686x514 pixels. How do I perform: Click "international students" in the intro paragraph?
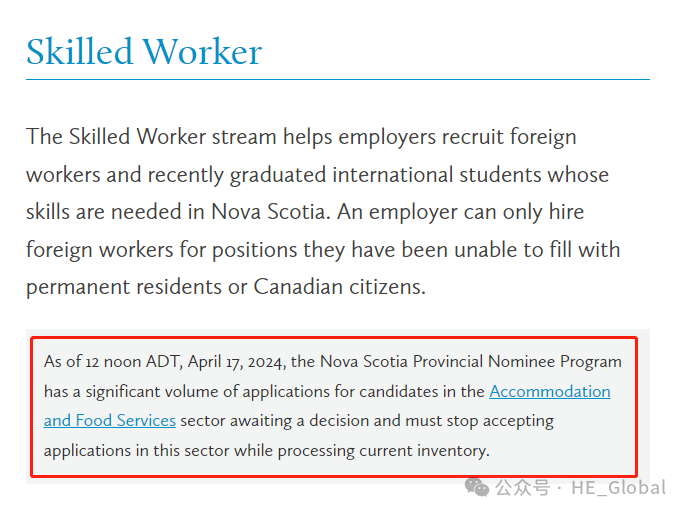[470, 174]
